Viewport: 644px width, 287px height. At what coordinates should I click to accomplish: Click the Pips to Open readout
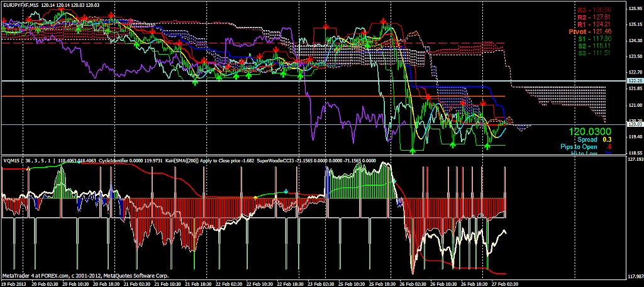click(x=587, y=146)
